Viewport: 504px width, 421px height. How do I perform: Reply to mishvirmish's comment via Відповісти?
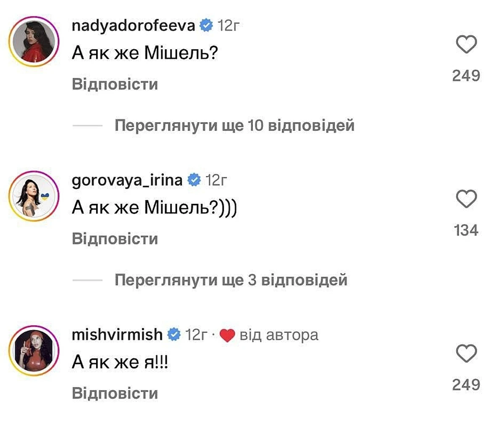click(115, 393)
